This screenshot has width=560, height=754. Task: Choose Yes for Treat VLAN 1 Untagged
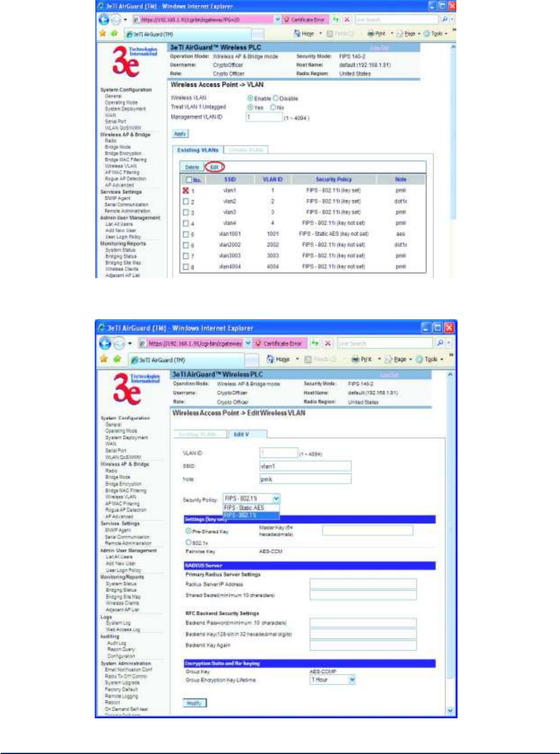(250, 107)
